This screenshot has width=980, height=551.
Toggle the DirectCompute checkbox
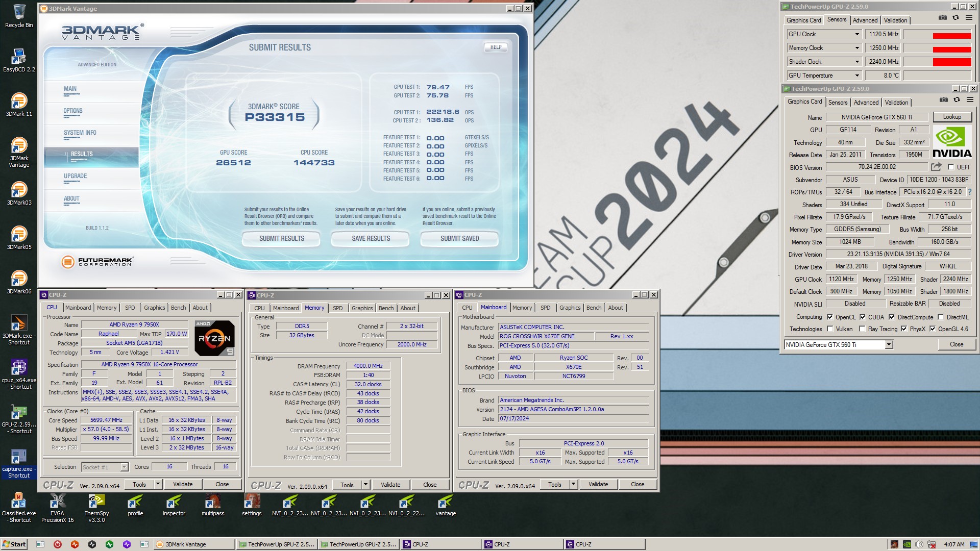coord(892,317)
